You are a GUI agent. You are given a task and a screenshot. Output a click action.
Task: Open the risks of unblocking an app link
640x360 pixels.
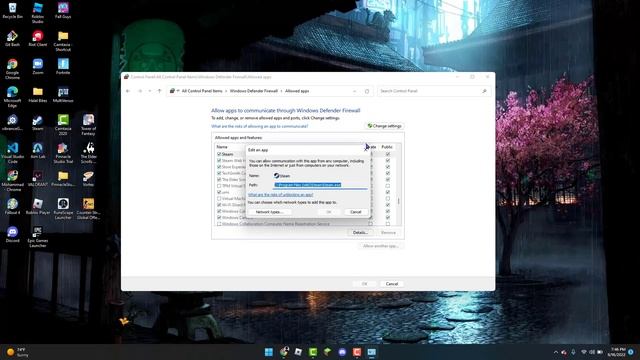280,195
